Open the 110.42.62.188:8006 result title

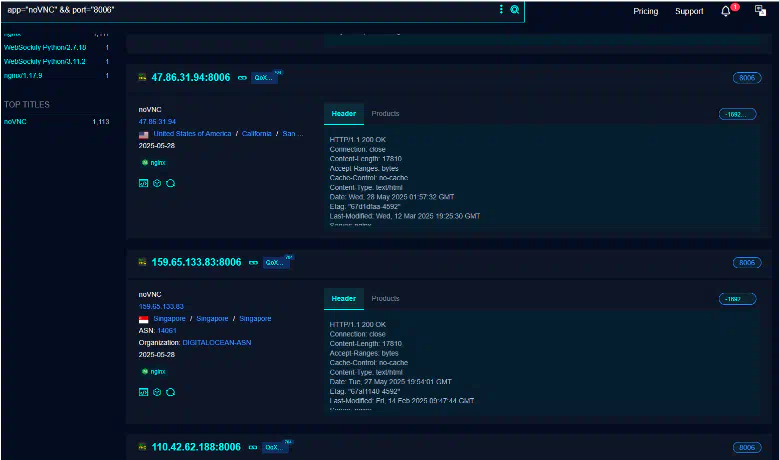click(196, 447)
